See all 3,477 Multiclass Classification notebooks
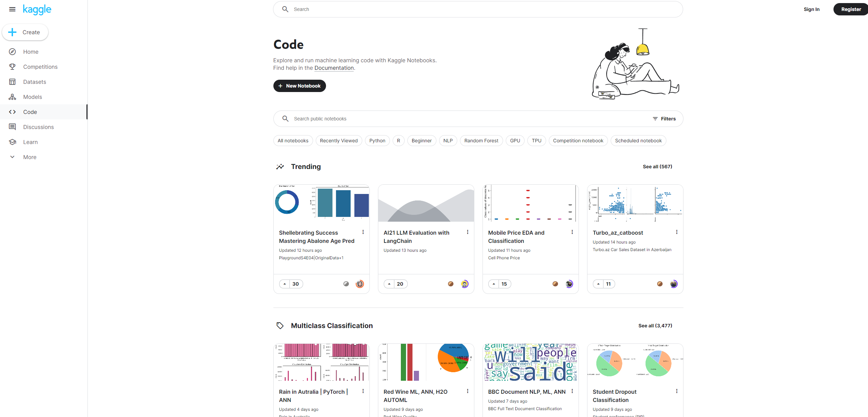868x417 pixels. [655, 326]
